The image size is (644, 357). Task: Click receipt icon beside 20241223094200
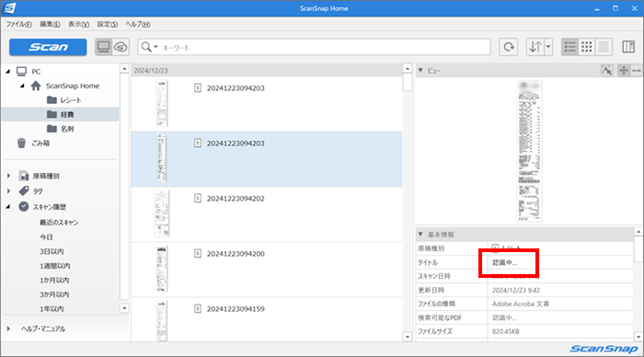click(198, 253)
